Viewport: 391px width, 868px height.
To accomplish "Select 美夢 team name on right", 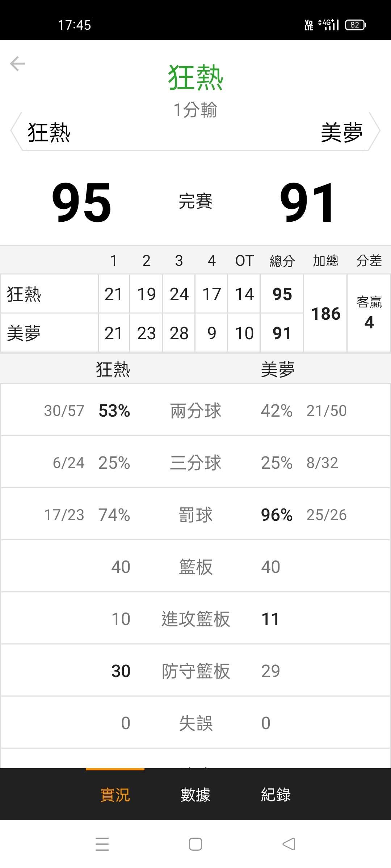I will click(342, 132).
